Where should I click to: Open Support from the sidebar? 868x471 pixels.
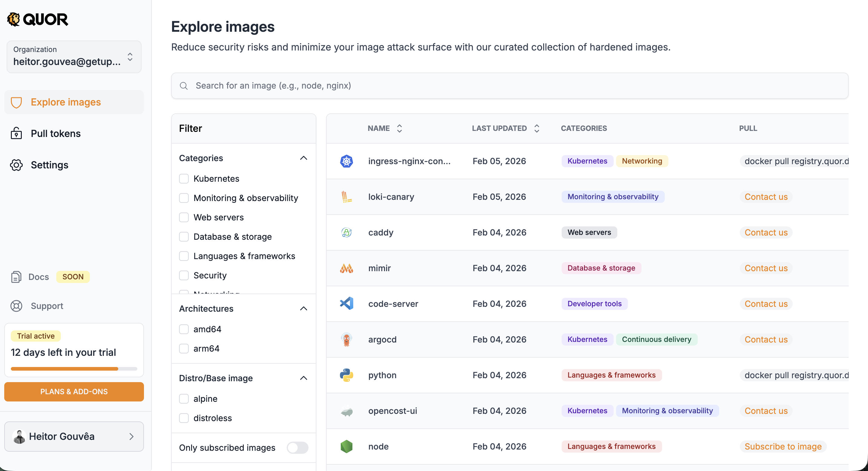click(47, 306)
